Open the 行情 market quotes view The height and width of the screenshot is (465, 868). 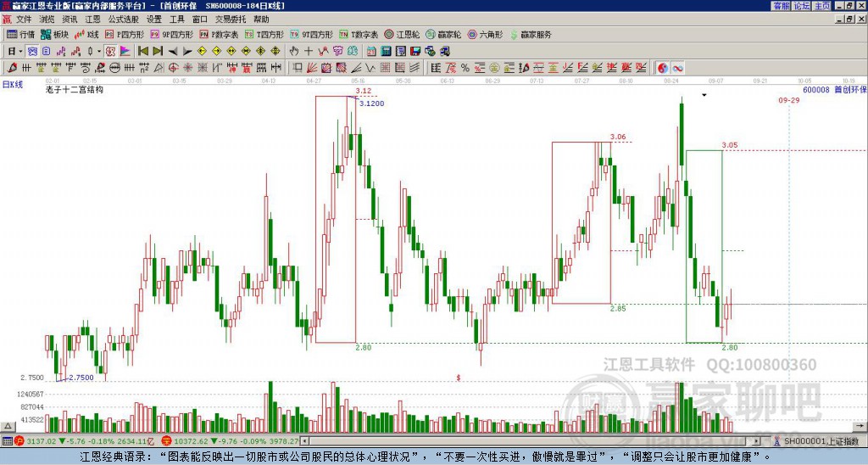(20, 34)
